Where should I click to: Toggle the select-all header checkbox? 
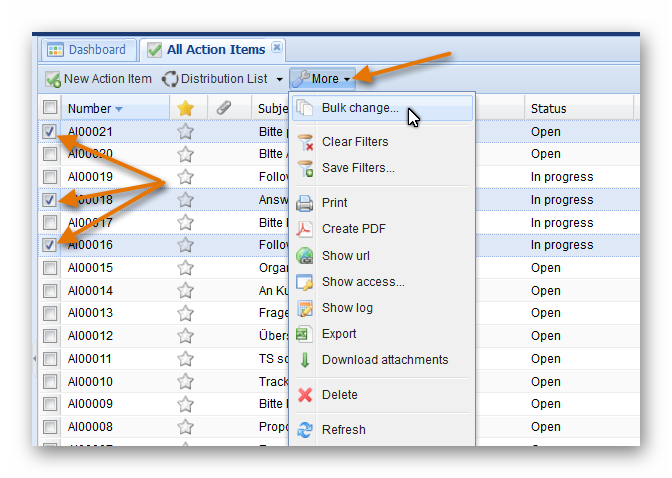click(x=50, y=108)
